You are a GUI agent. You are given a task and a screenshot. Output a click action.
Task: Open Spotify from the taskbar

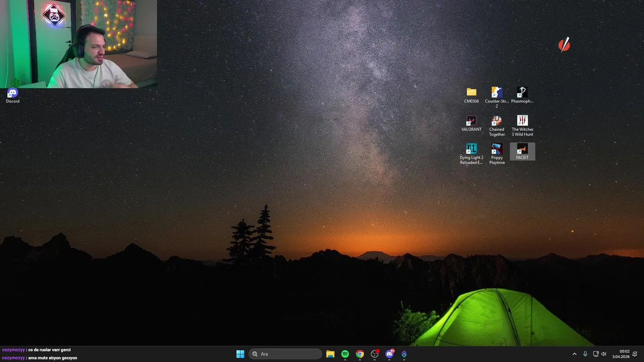tap(345, 354)
